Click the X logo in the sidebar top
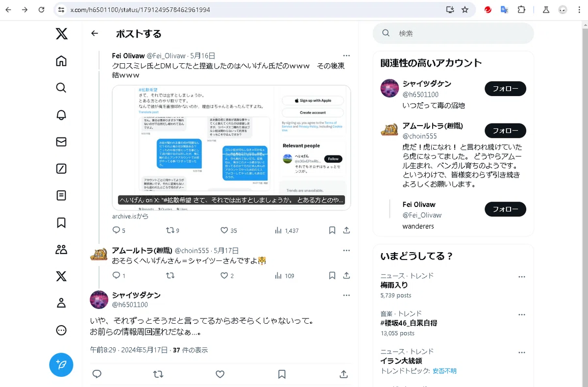This screenshot has width=588, height=387. (61, 33)
